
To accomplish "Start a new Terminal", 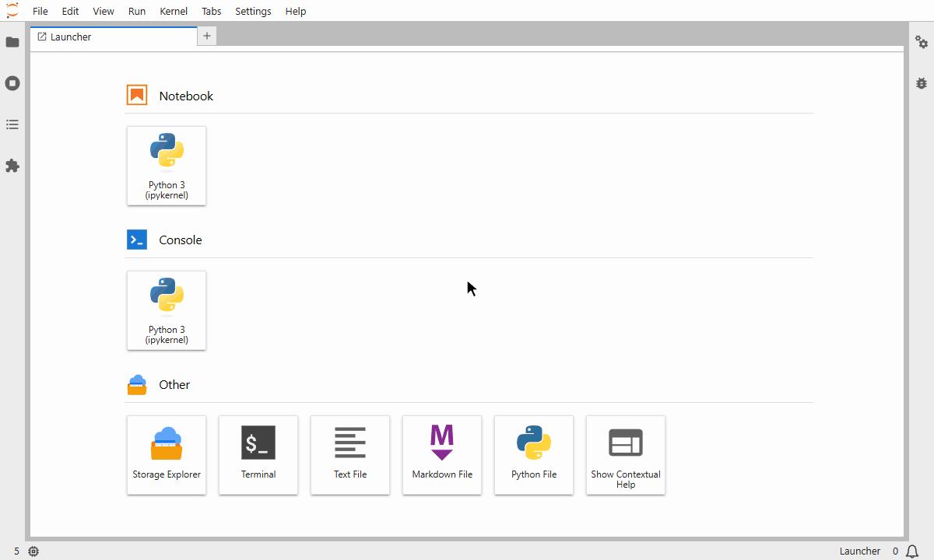I will click(258, 455).
